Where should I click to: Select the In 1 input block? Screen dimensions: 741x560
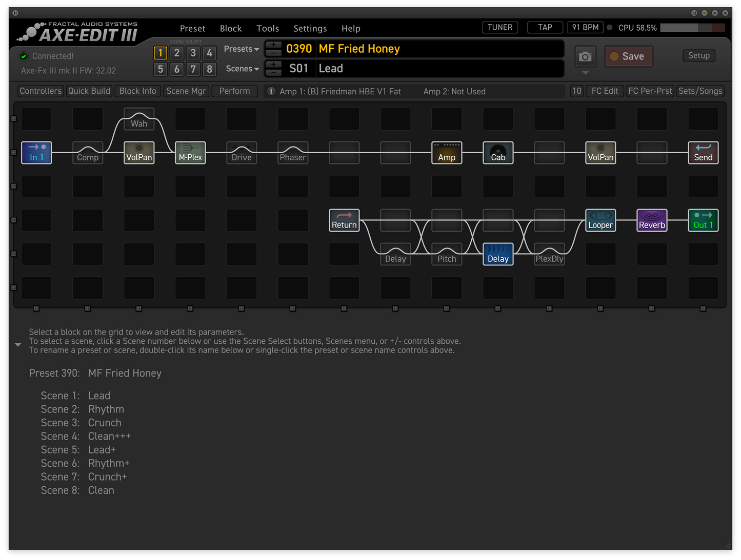coord(36,153)
